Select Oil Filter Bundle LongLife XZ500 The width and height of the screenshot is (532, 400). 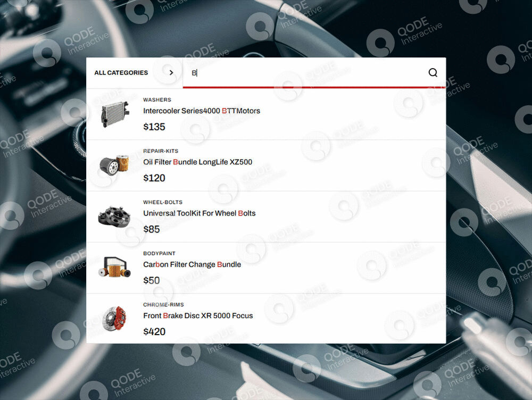click(x=197, y=162)
